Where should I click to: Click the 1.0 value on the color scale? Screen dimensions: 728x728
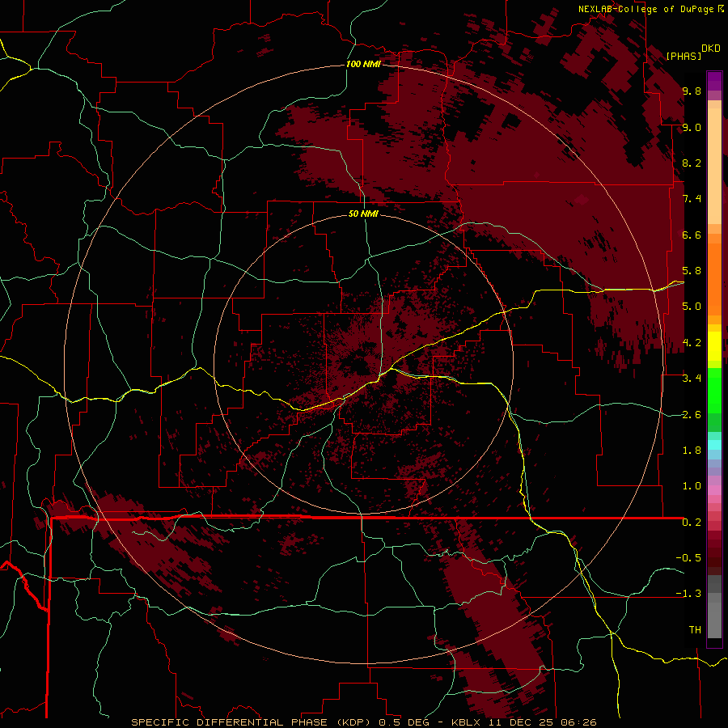coord(692,486)
